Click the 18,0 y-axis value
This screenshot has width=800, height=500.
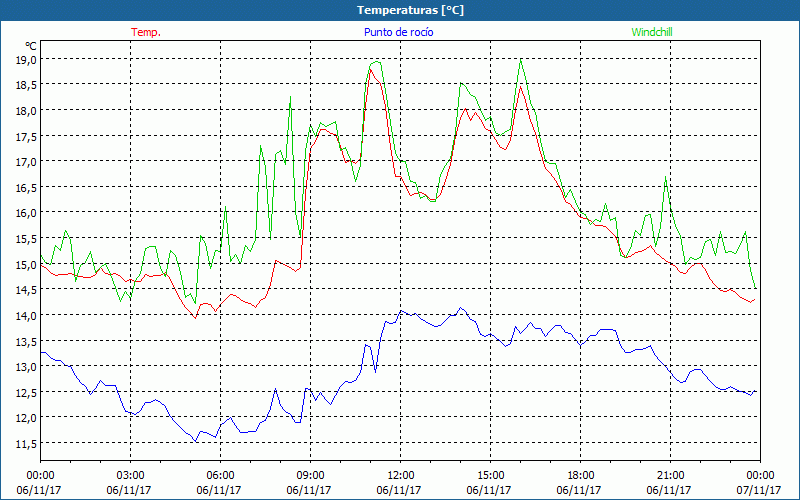[26, 111]
